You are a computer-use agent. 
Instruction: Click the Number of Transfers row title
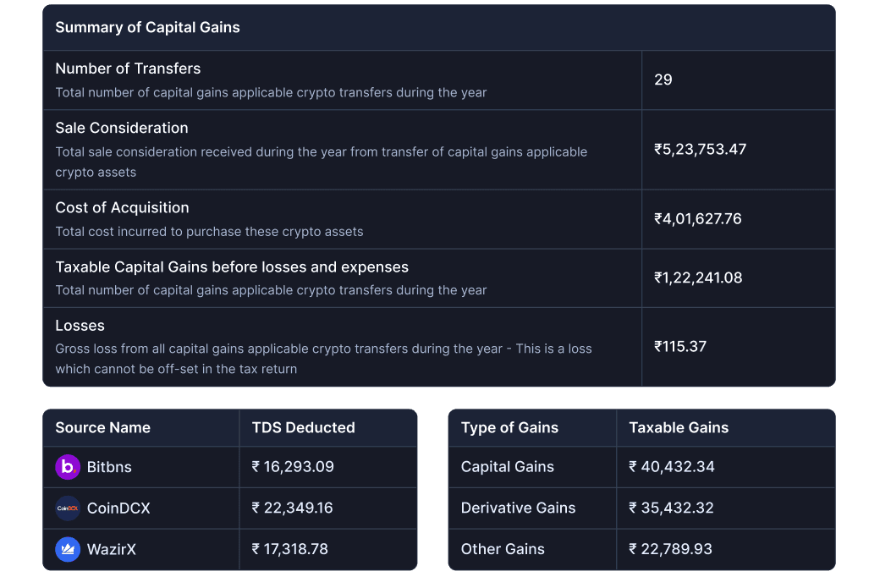(x=128, y=69)
